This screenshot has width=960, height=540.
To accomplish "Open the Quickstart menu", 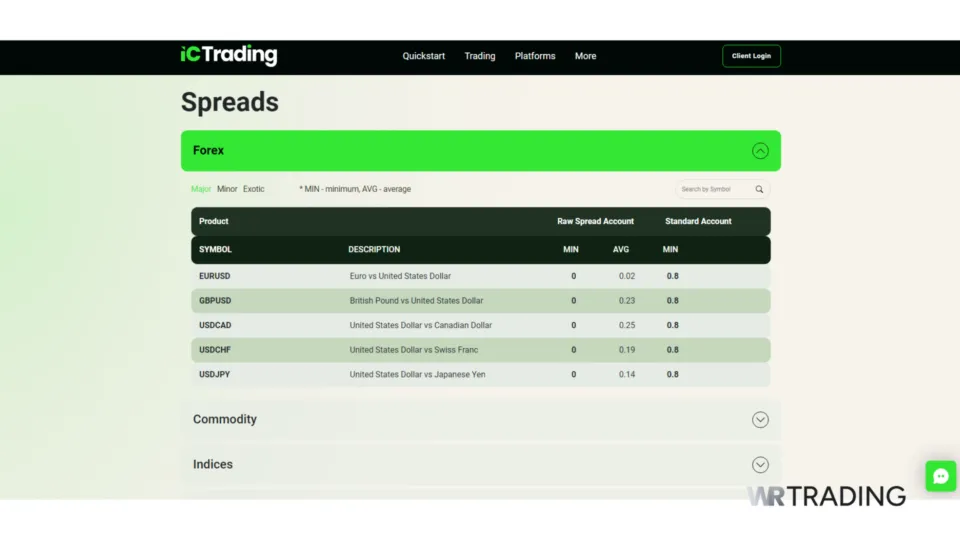I will (x=423, y=56).
